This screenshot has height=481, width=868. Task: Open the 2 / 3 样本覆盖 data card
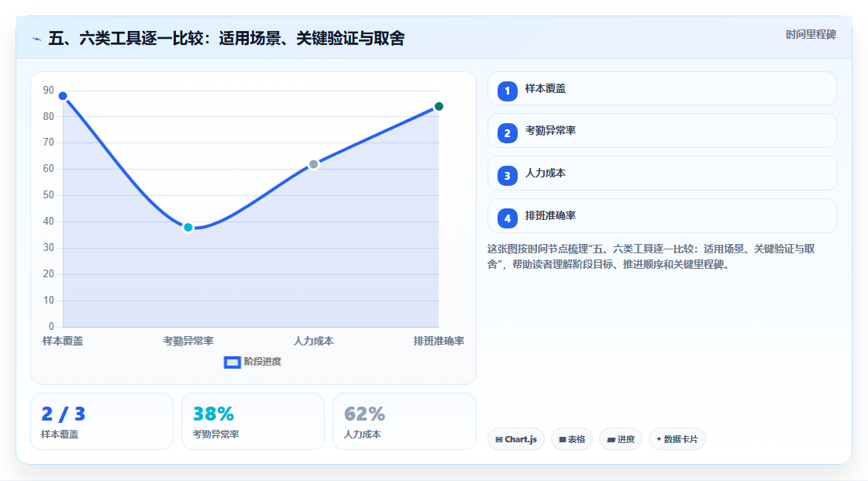tap(102, 421)
